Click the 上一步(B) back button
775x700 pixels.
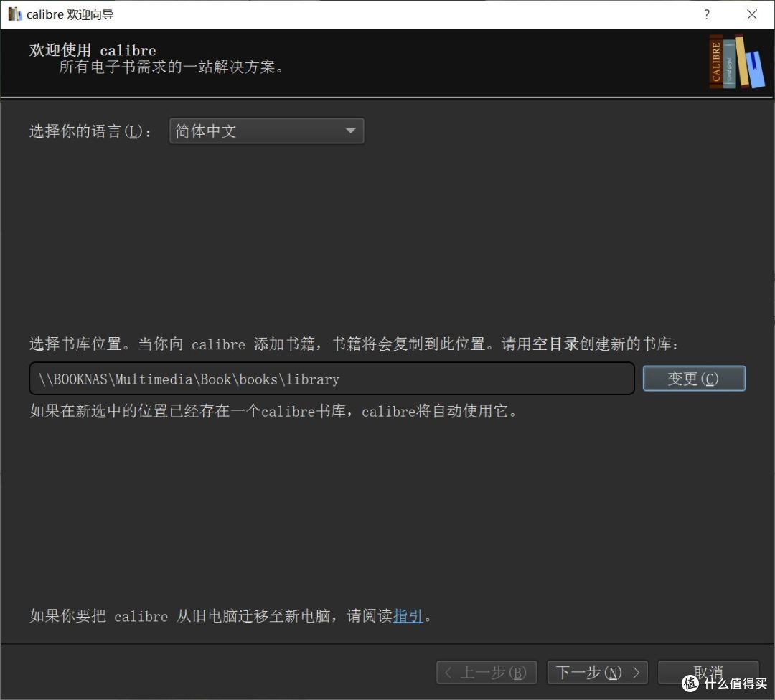487,672
